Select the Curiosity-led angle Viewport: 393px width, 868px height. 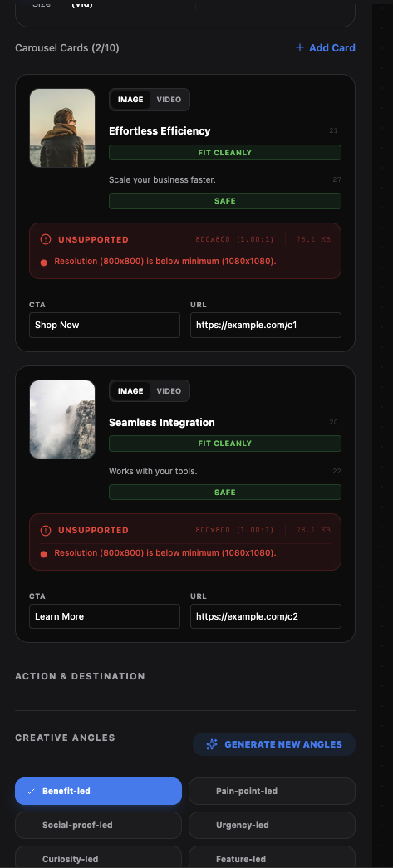tap(98, 859)
